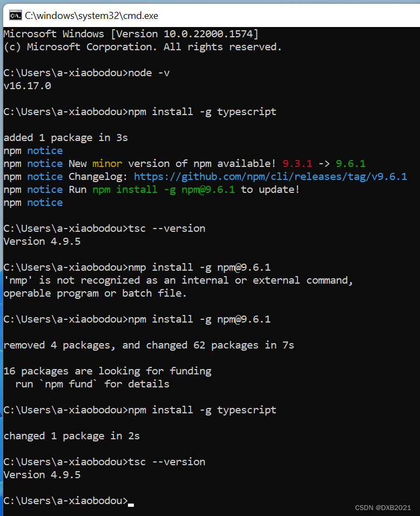Click the first 'npm install -g typescript' command
The width and height of the screenshot is (420, 516).
pyautogui.click(x=202, y=112)
